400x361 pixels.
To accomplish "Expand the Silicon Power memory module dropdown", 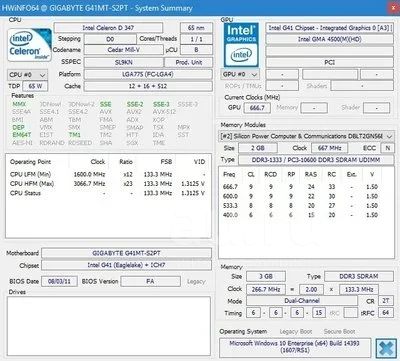I will (x=306, y=136).
